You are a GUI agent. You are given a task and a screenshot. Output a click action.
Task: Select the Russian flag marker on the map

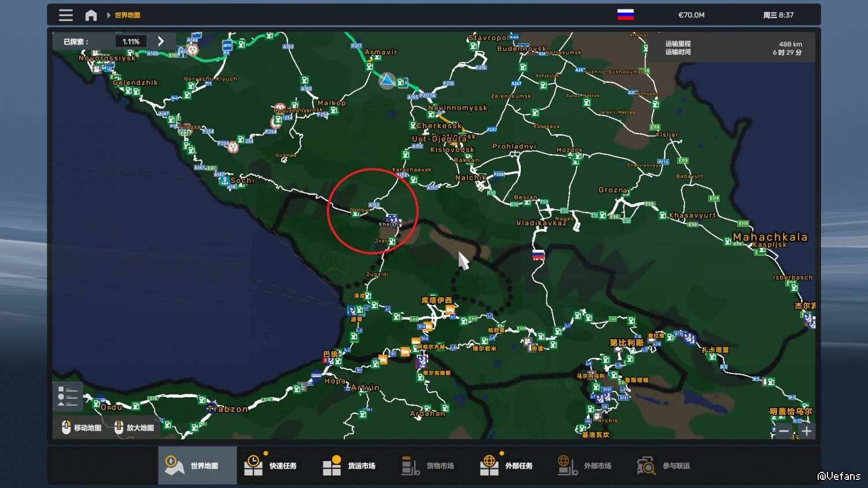point(538,254)
